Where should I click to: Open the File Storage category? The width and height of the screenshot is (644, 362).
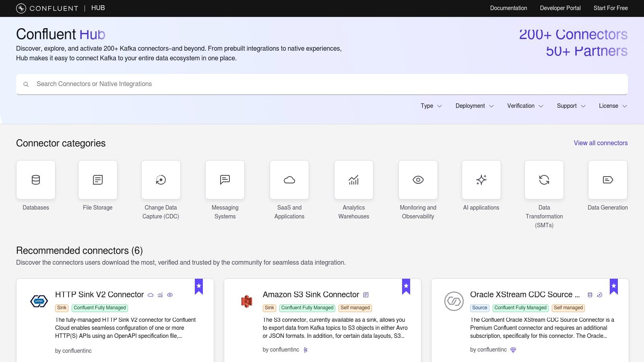(x=97, y=180)
